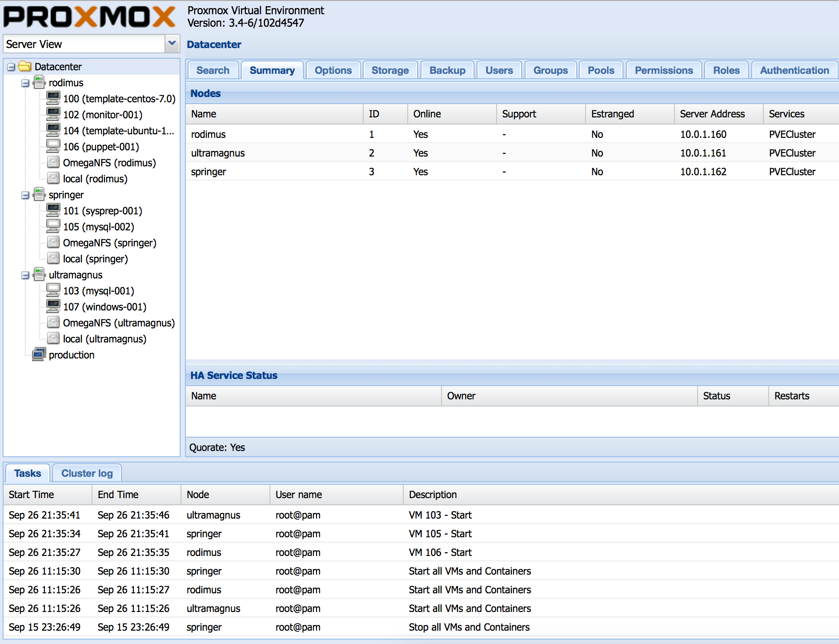Select the ultramagnus row in Nodes table

(x=512, y=153)
